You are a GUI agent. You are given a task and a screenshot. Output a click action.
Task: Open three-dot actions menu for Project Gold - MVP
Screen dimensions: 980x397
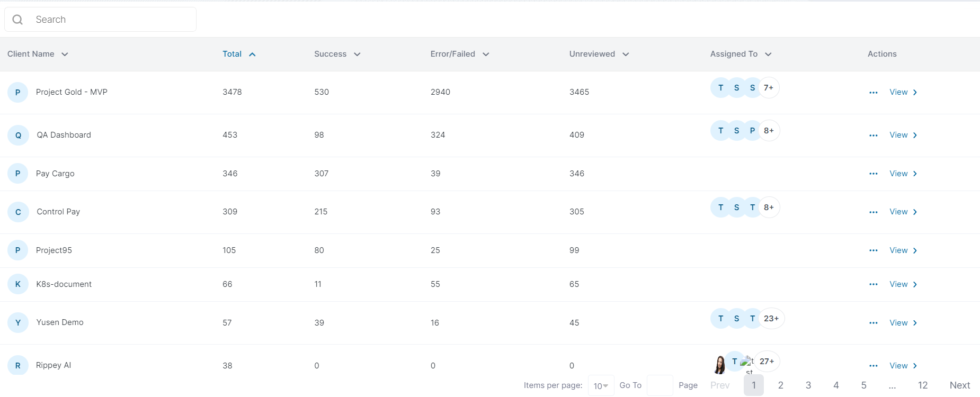(x=874, y=93)
